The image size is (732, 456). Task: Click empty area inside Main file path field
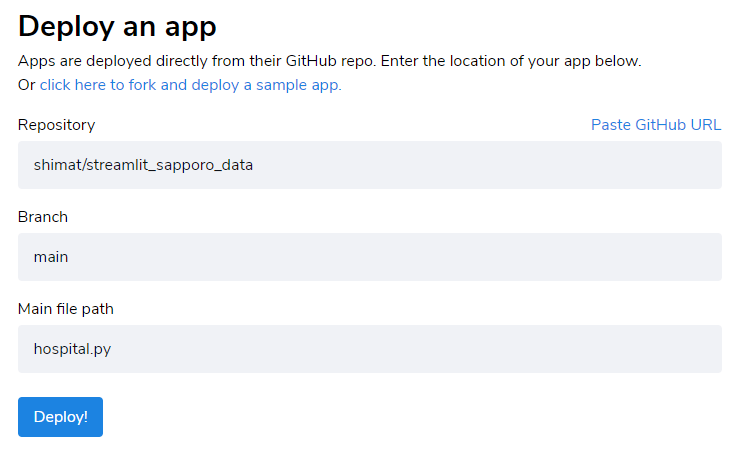point(415,349)
